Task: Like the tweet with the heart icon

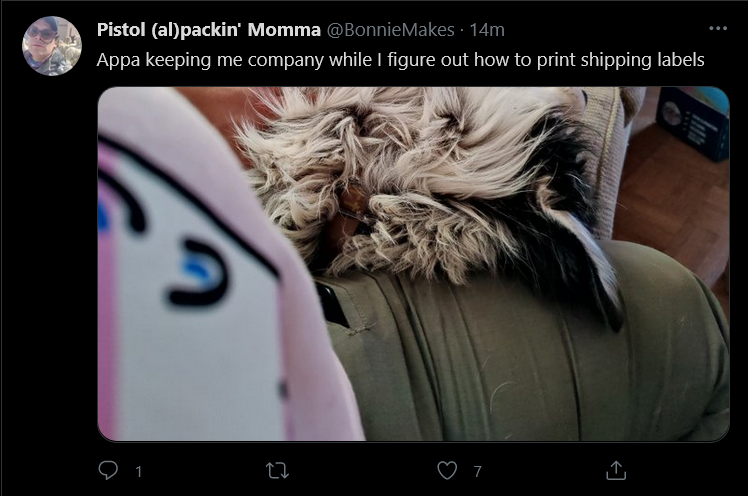Action: 447,471
